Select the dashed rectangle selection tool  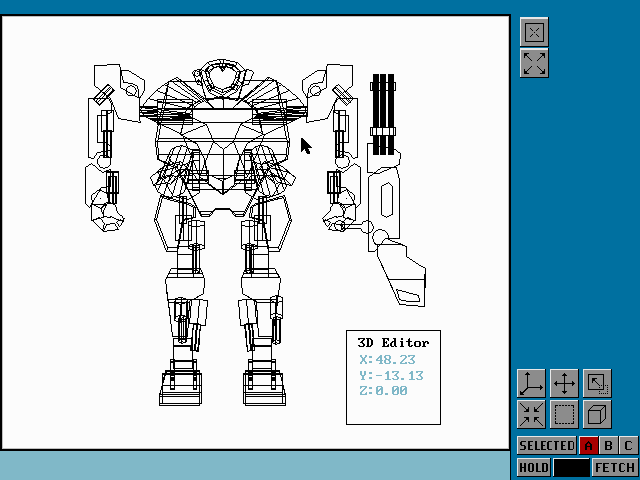click(x=564, y=414)
